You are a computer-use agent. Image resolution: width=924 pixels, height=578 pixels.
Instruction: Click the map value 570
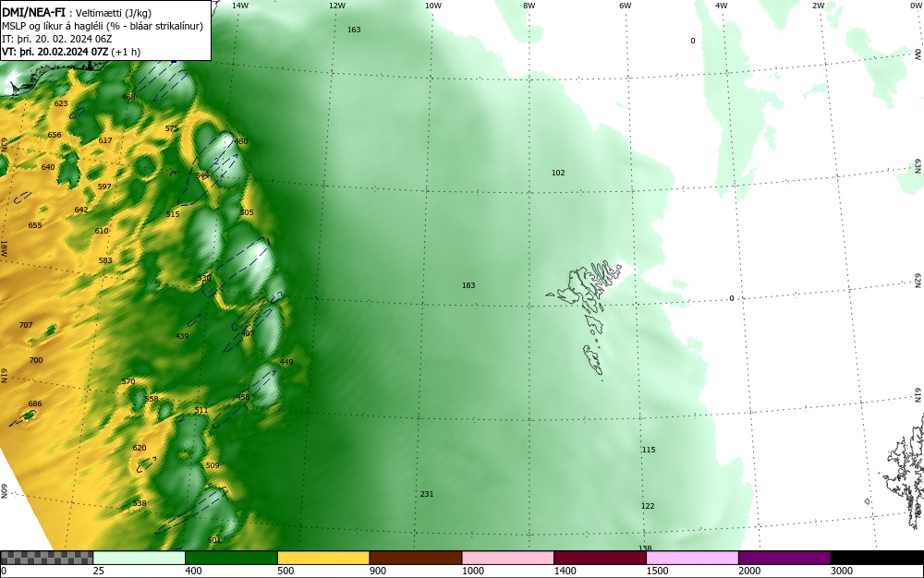point(128,381)
